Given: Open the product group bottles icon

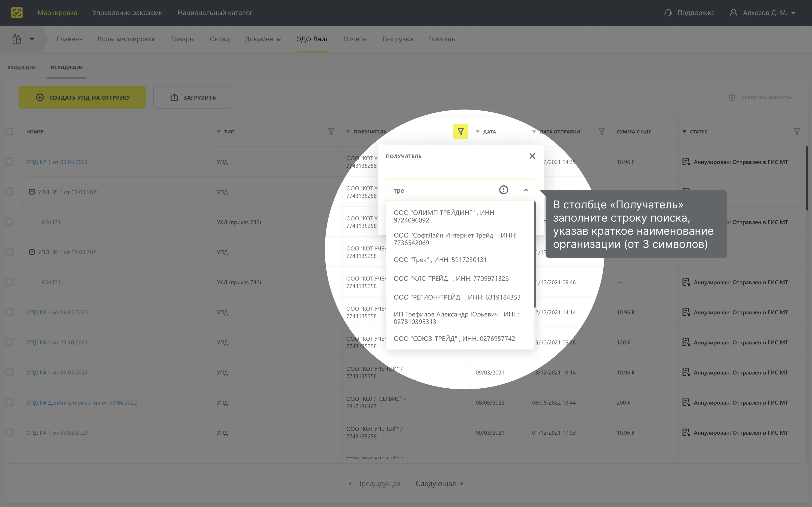Looking at the screenshot, I should 17,39.
